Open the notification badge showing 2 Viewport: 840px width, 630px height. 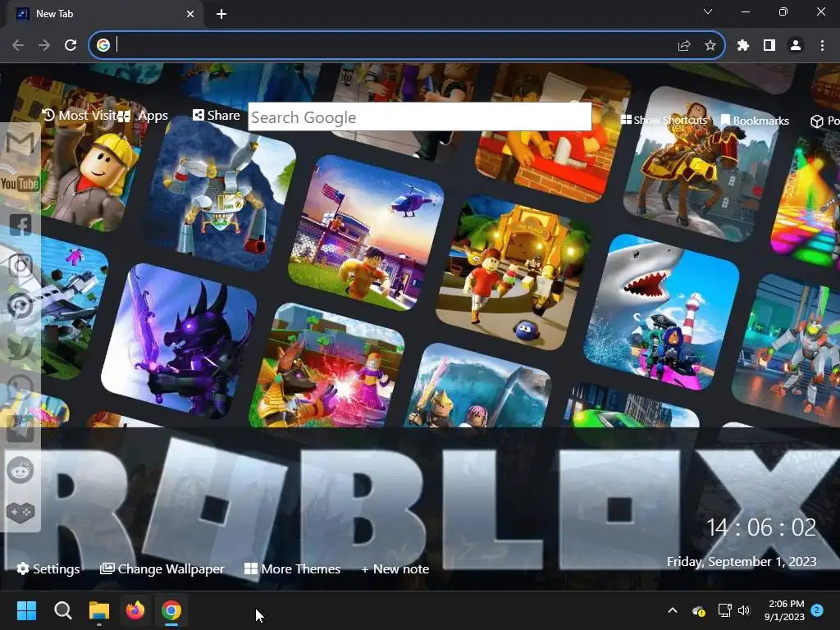coord(817,610)
